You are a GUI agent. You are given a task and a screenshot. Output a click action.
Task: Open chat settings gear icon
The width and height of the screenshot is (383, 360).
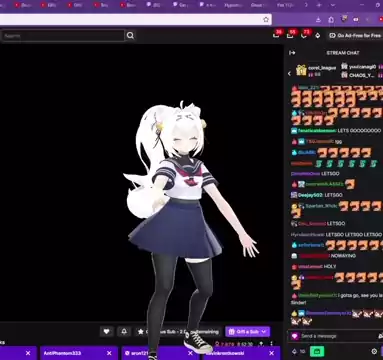click(x=374, y=351)
